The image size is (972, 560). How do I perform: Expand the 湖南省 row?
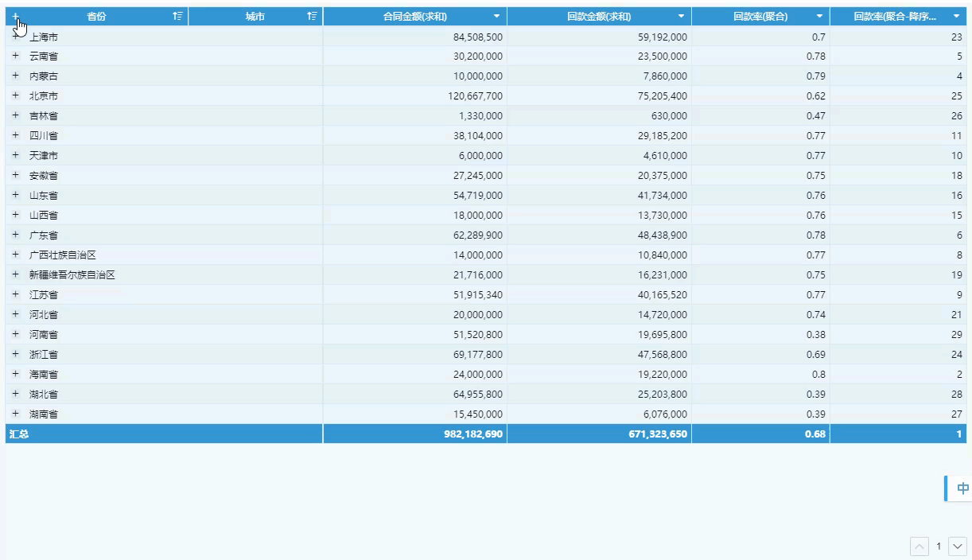click(x=15, y=414)
